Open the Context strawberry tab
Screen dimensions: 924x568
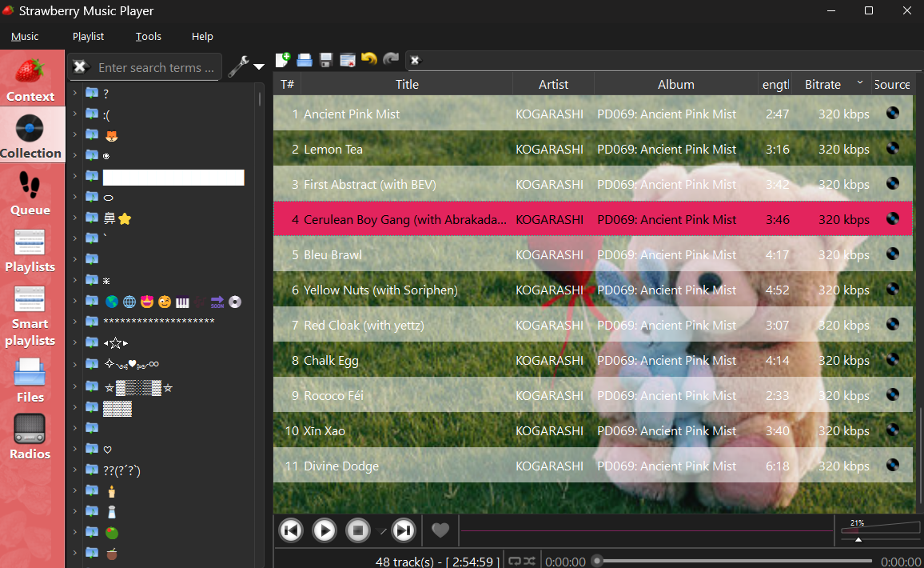pos(32,79)
